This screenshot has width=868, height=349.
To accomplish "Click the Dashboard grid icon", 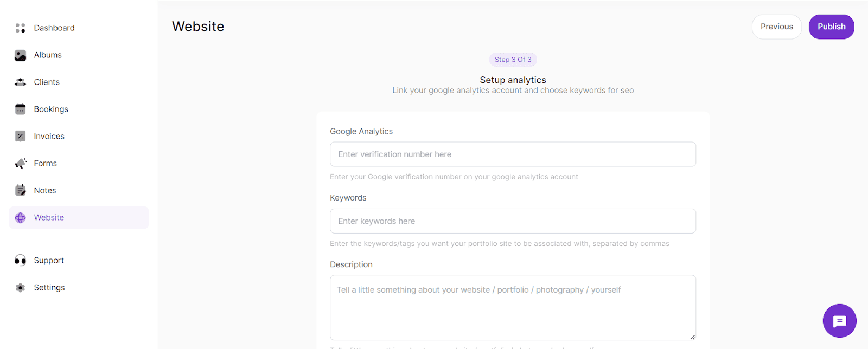I will point(21,28).
